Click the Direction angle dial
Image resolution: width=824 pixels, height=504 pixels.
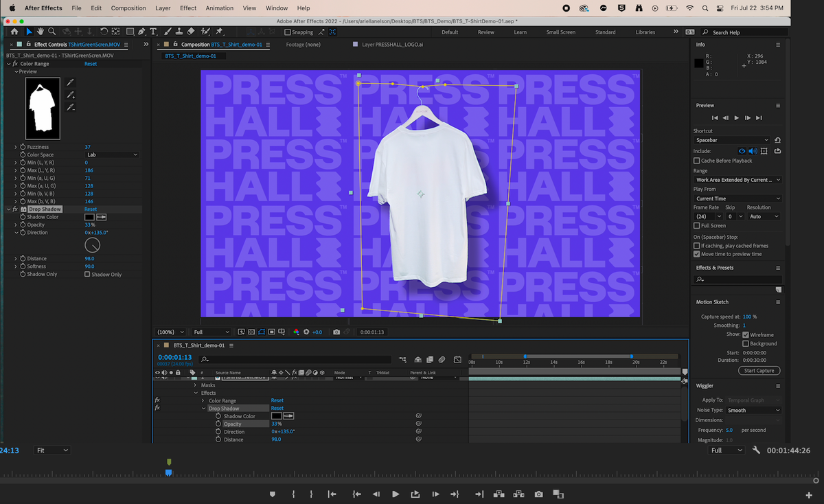(92, 245)
